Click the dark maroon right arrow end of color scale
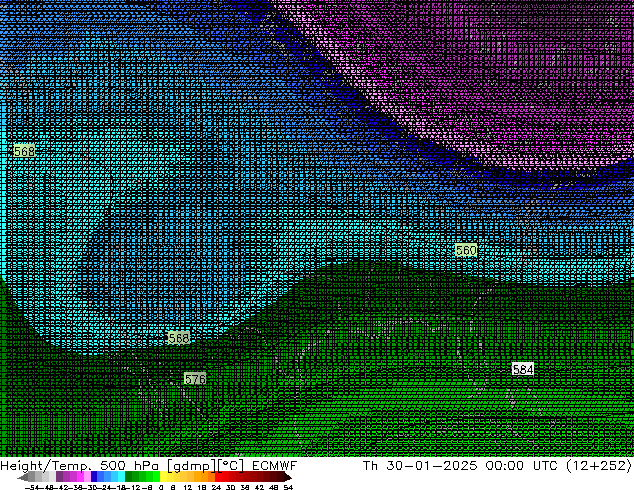Screen dimensions: 634x490 tap(288, 477)
